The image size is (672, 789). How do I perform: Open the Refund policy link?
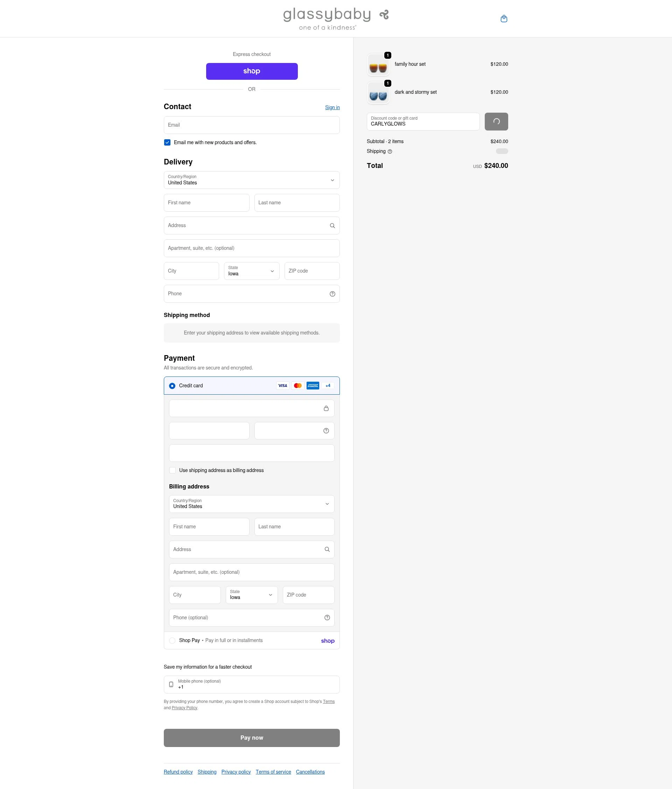(x=178, y=772)
